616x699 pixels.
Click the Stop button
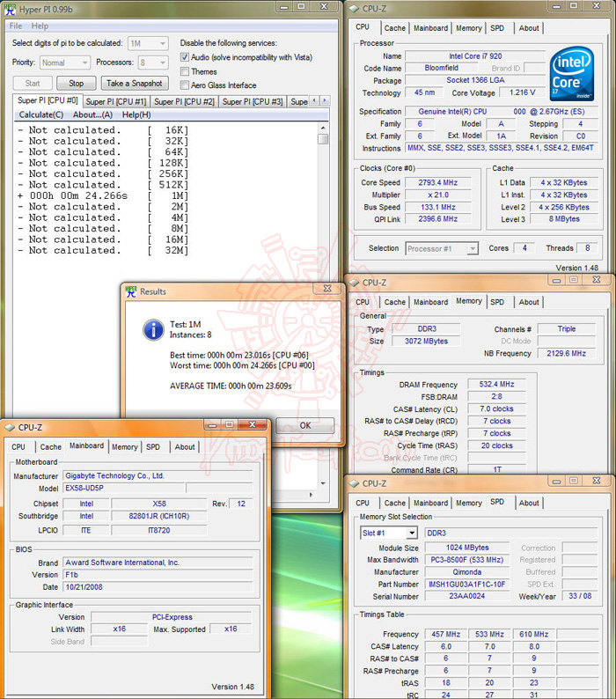point(77,84)
